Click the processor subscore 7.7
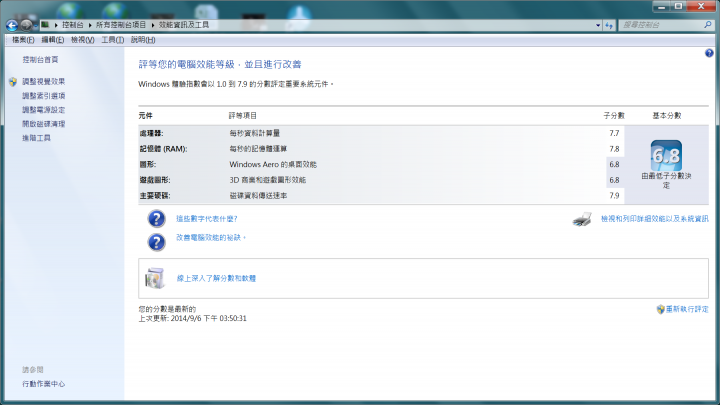This screenshot has width=720, height=405. (614, 133)
